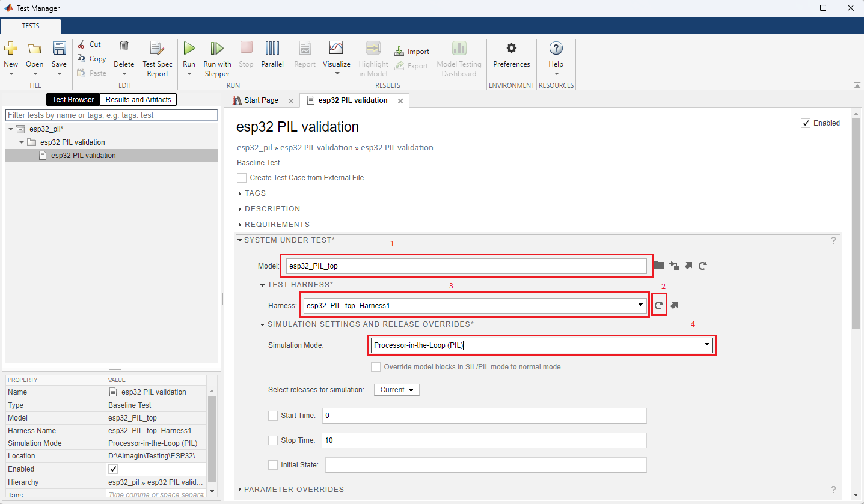Click the last esp32 PIL validation breadcrumb link
This screenshot has height=504, width=864.
click(397, 148)
